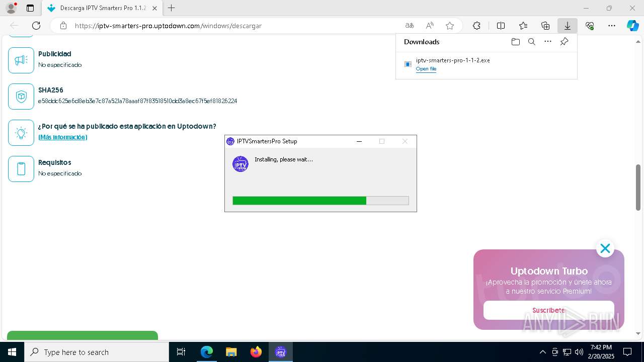Screen dimensions: 644x362
Task: Open Task View
Action: (181, 352)
